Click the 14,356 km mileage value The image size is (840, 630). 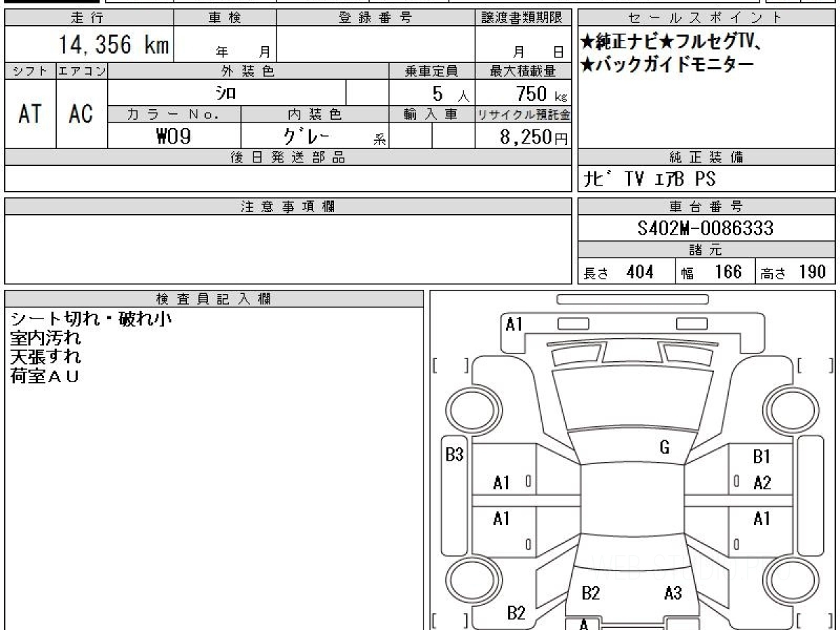pos(113,45)
